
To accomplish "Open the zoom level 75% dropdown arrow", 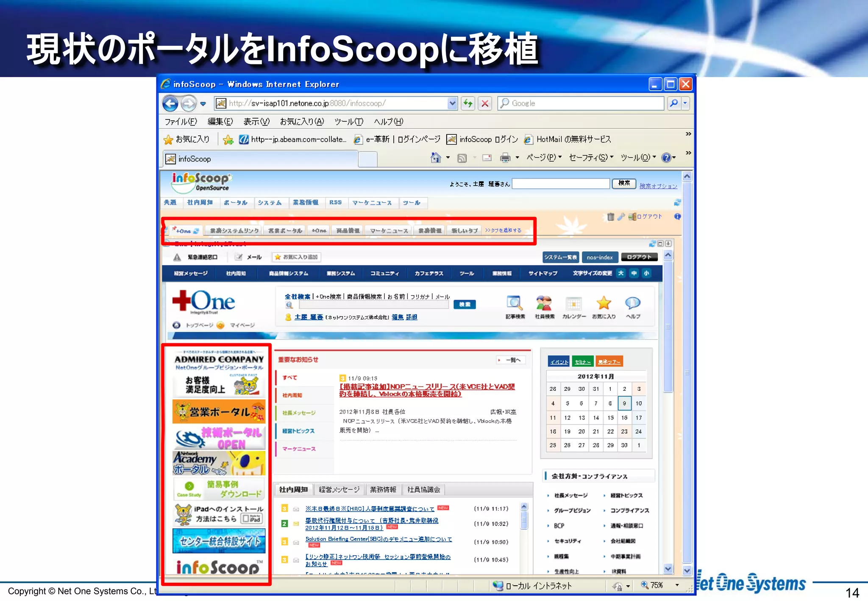I will (677, 585).
